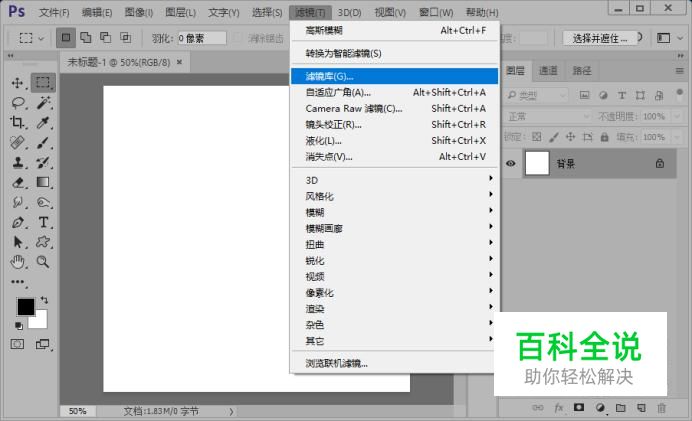Image resolution: width=692 pixels, height=421 pixels.
Task: Select the Blur tool
Action: [x=18, y=202]
